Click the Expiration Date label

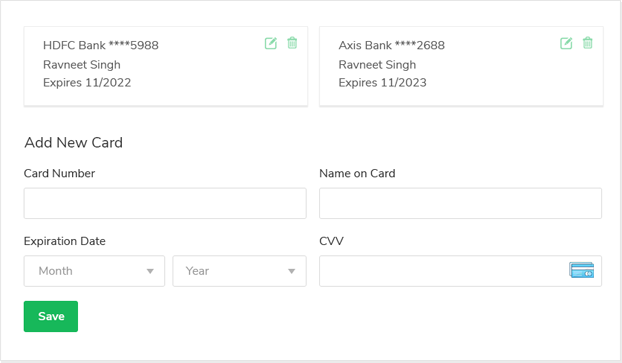[65, 241]
